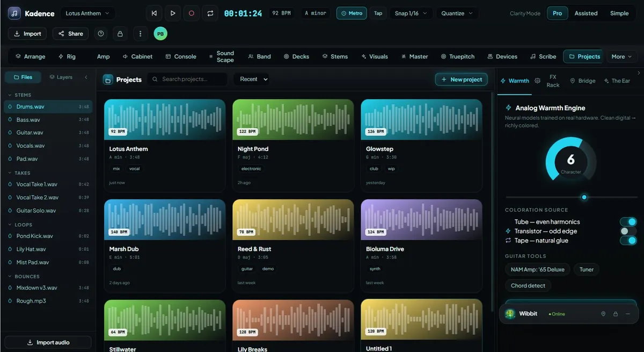Open the Truepitch tab
This screenshot has height=352, width=644.
458,56
